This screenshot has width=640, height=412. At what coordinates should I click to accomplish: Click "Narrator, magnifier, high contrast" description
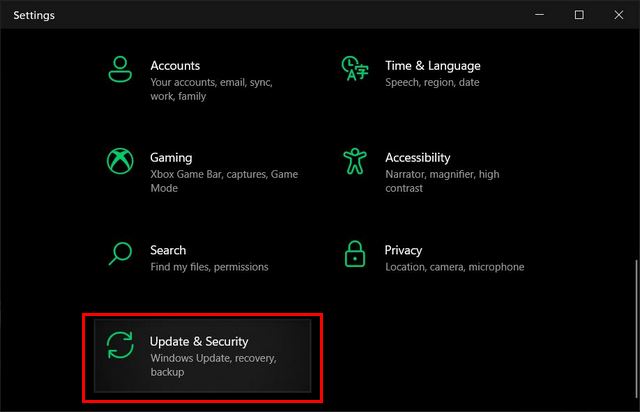442,181
